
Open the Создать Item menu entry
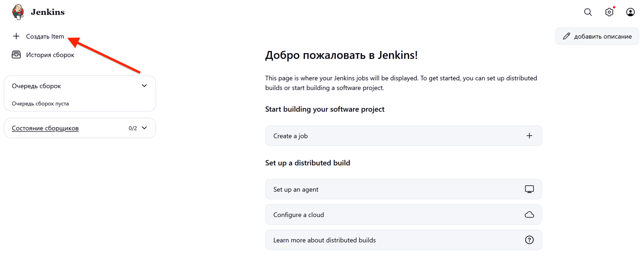pyautogui.click(x=45, y=36)
